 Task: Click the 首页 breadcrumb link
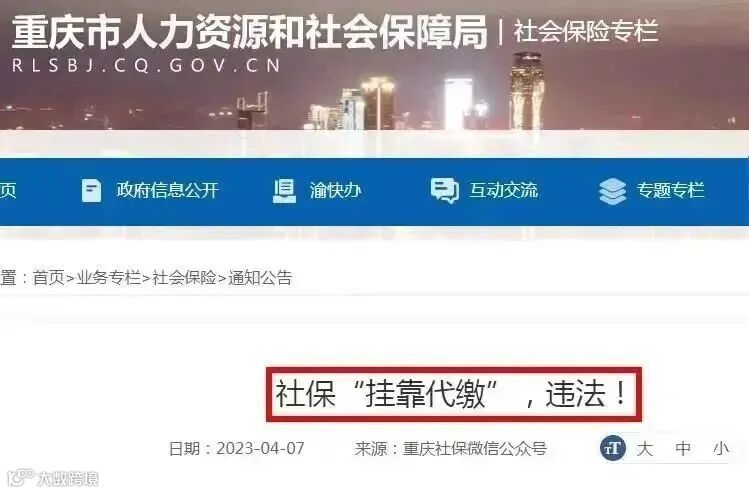click(x=48, y=278)
